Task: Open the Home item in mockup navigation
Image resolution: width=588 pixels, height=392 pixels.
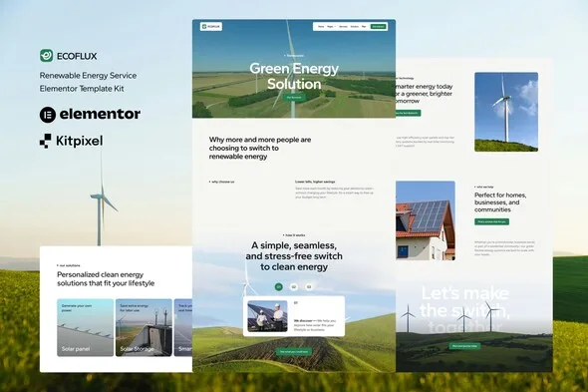Action: pos(321,27)
